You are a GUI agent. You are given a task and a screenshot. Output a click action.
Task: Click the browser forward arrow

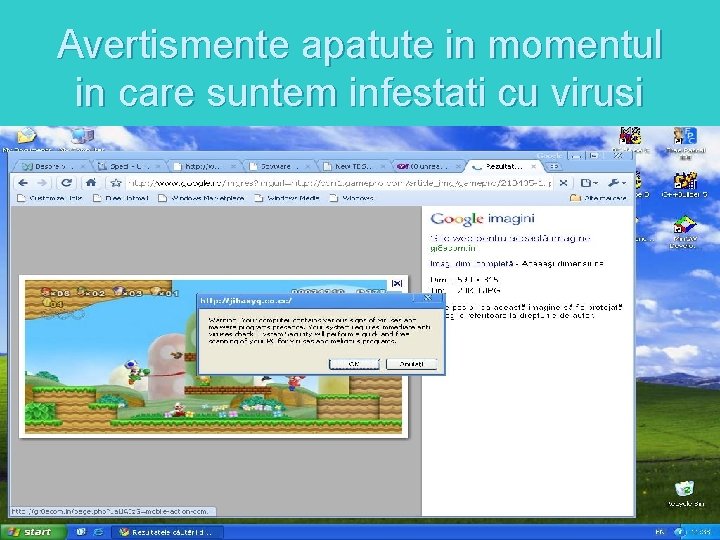(42, 183)
